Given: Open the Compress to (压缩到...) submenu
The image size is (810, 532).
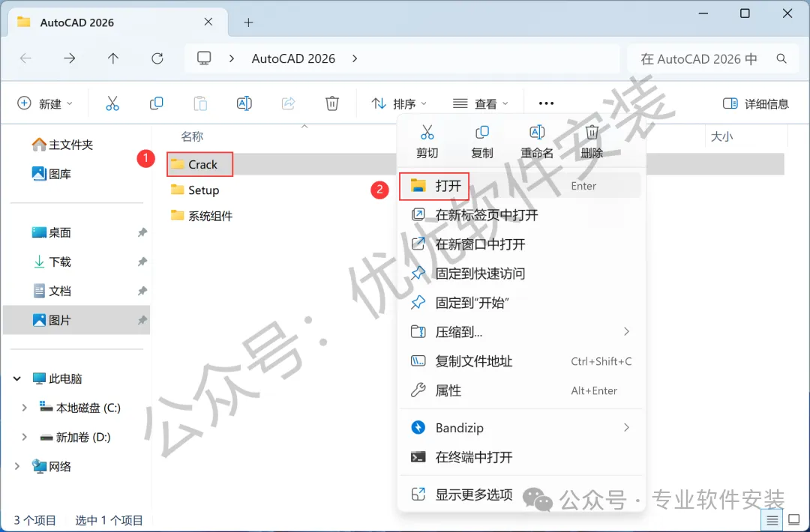Looking at the screenshot, I should coord(520,332).
